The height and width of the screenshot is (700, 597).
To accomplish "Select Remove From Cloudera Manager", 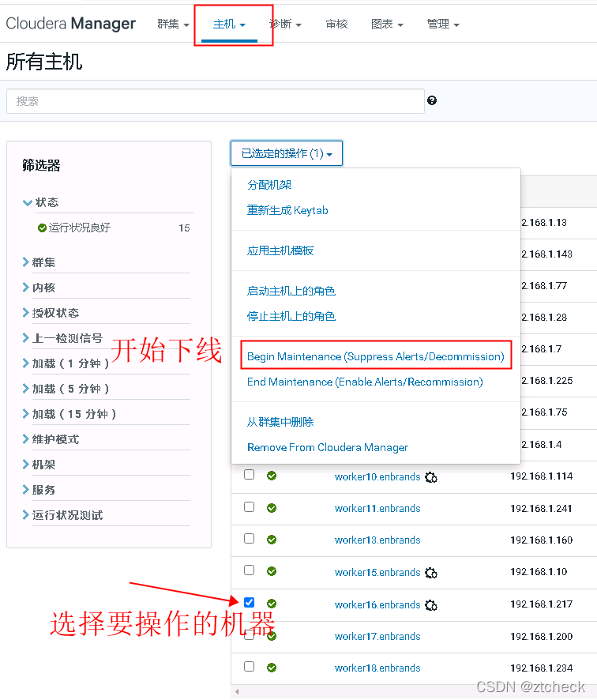I will [328, 447].
